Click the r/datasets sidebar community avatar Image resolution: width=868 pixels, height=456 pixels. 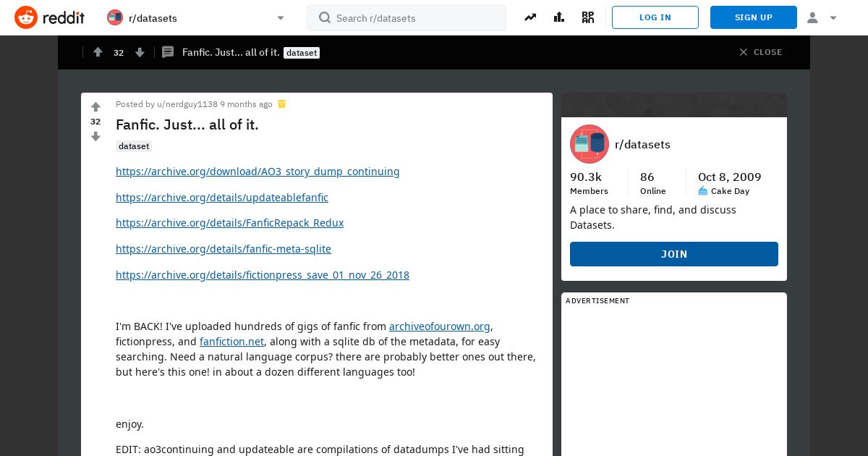pyautogui.click(x=590, y=144)
